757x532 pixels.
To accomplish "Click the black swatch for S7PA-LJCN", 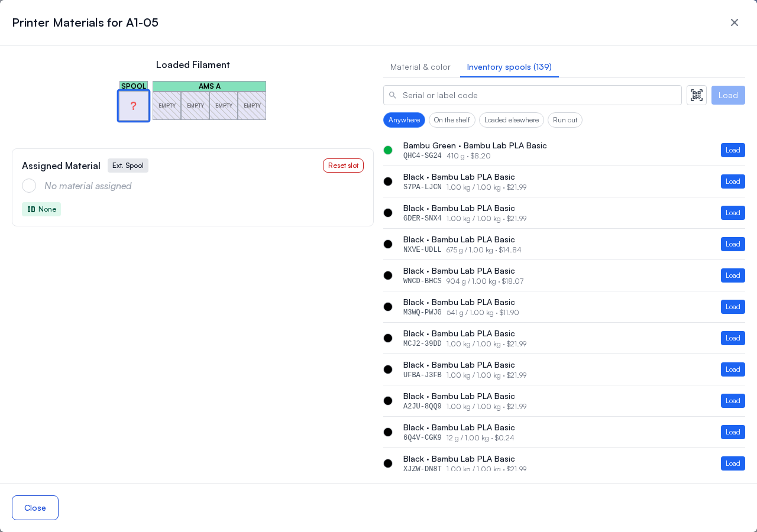I will point(388,181).
